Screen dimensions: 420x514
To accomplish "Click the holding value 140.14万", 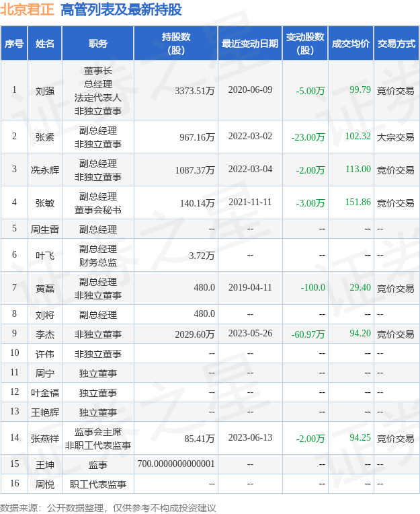I will tap(197, 203).
